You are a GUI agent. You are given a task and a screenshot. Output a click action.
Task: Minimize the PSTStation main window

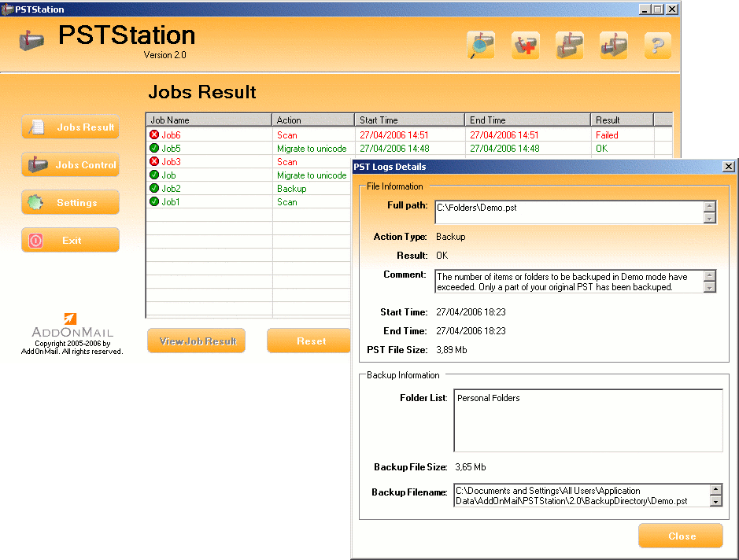645,9
